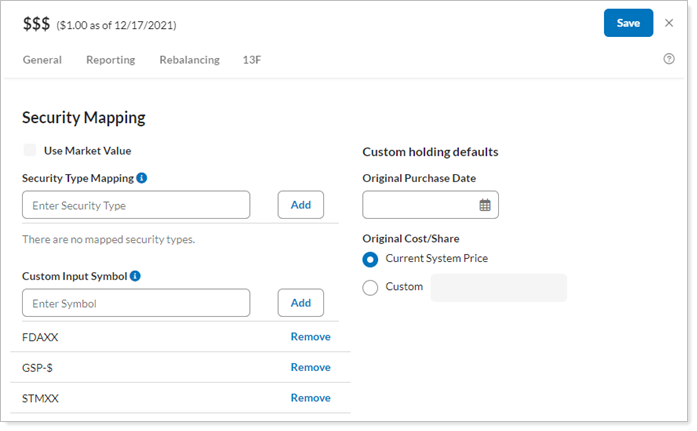Click the help question mark icon
The image size is (697, 431).
669,59
